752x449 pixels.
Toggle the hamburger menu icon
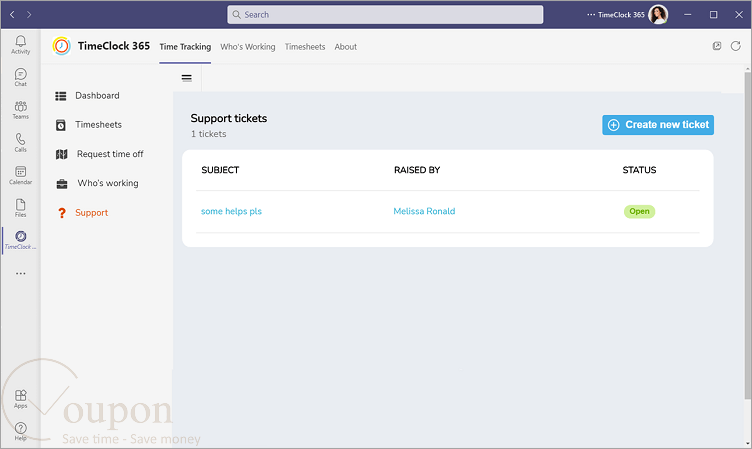click(x=187, y=78)
